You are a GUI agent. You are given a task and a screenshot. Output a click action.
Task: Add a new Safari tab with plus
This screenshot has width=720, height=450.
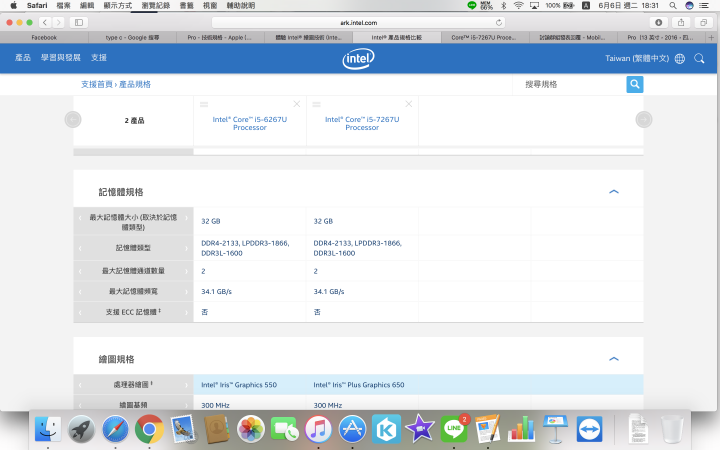point(711,38)
